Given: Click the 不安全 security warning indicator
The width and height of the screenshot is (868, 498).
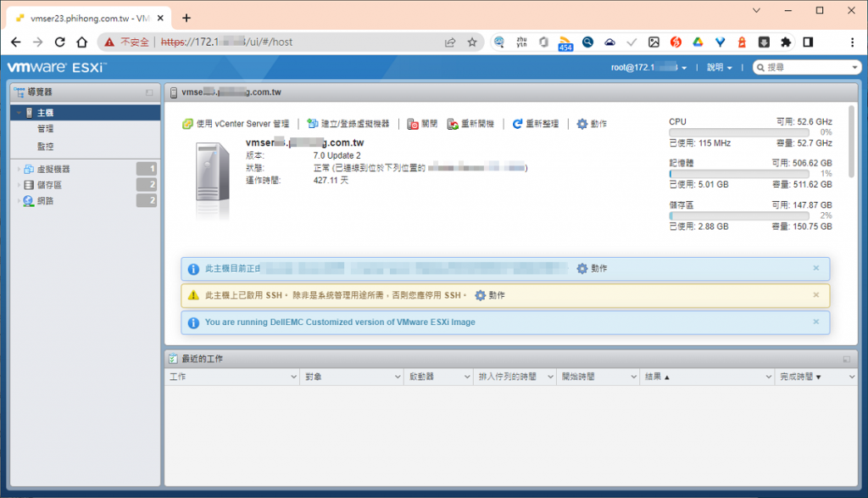Looking at the screenshot, I should click(127, 42).
